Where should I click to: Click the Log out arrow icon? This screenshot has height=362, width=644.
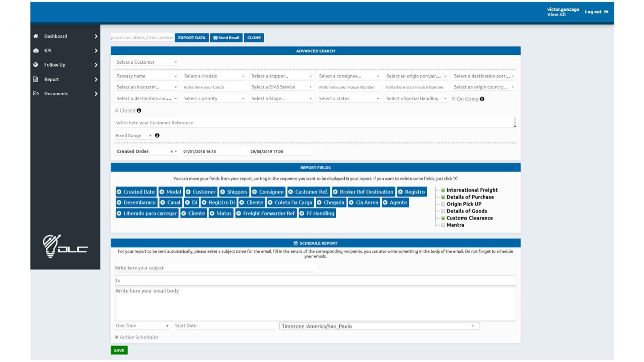coord(606,12)
